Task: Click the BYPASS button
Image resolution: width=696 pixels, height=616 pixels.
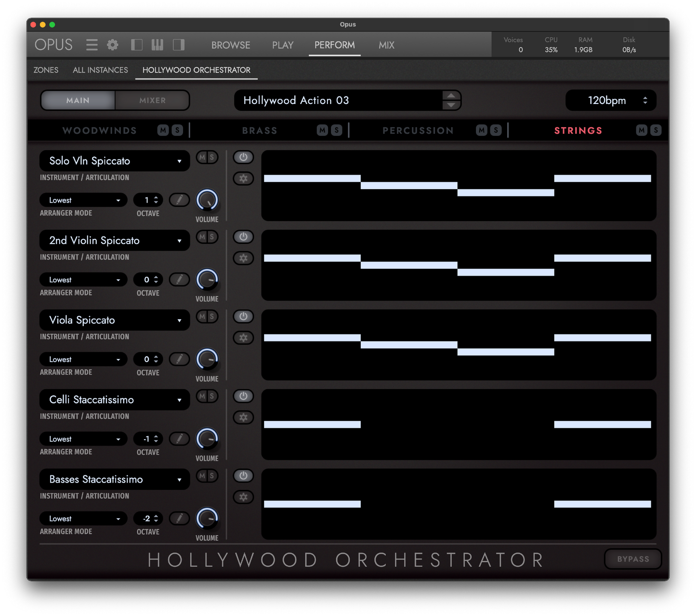Action: click(x=632, y=559)
